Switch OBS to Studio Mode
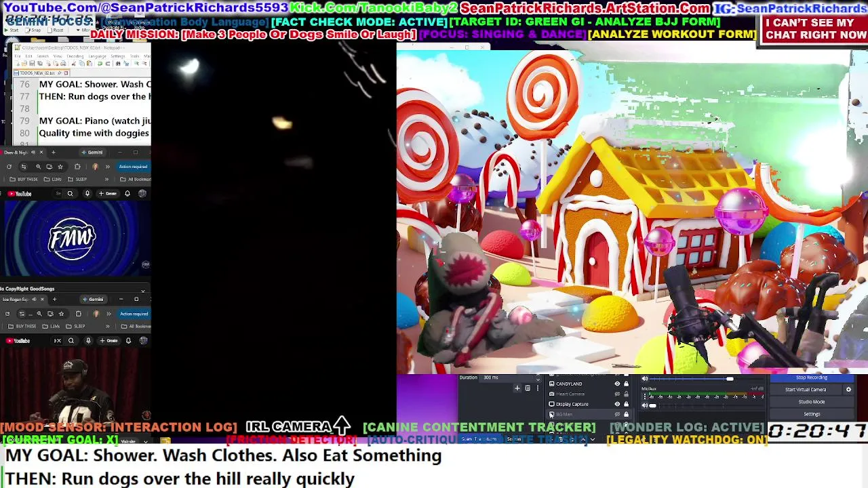Image resolution: width=868 pixels, height=488 pixels. point(812,402)
